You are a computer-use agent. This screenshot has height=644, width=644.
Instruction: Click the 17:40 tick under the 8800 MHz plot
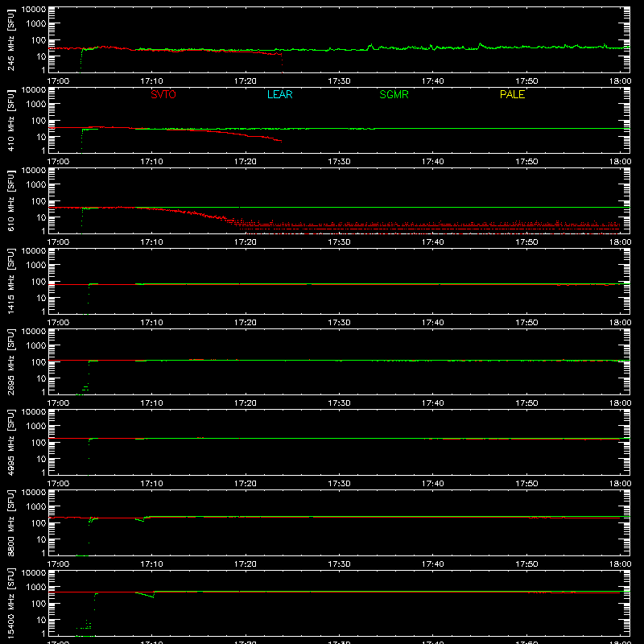point(433,564)
